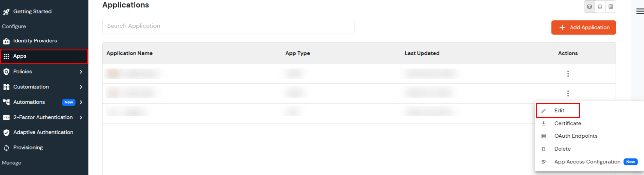Click the 2-Factor Authentication icon

point(6,118)
